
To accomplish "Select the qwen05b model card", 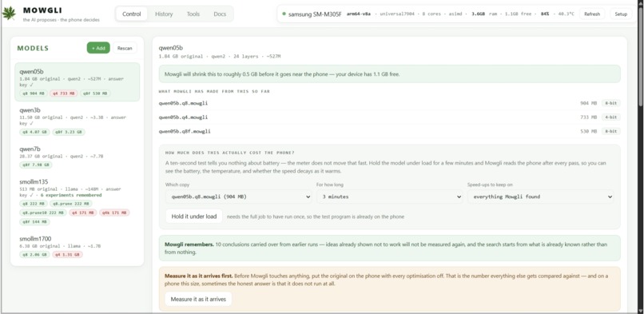I will click(78, 81).
